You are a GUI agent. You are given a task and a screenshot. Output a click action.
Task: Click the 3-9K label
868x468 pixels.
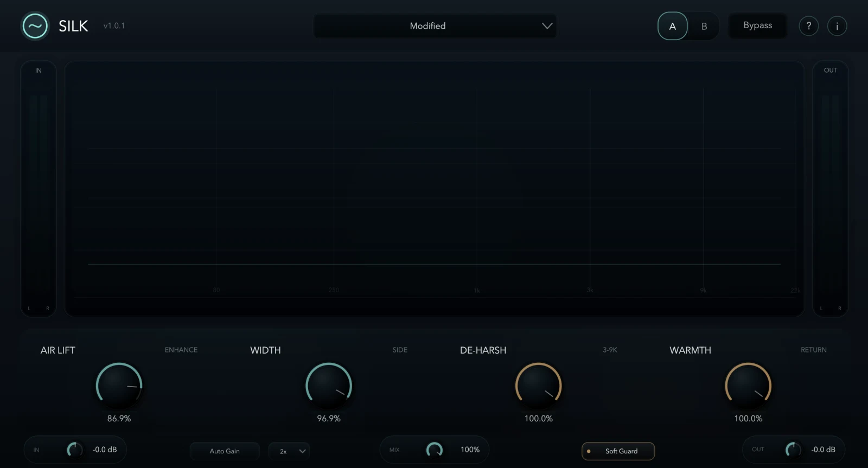tap(610, 350)
